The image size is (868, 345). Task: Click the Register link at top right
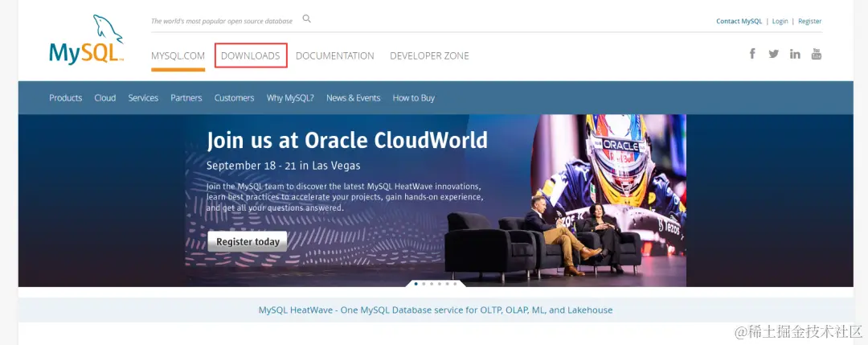point(810,21)
